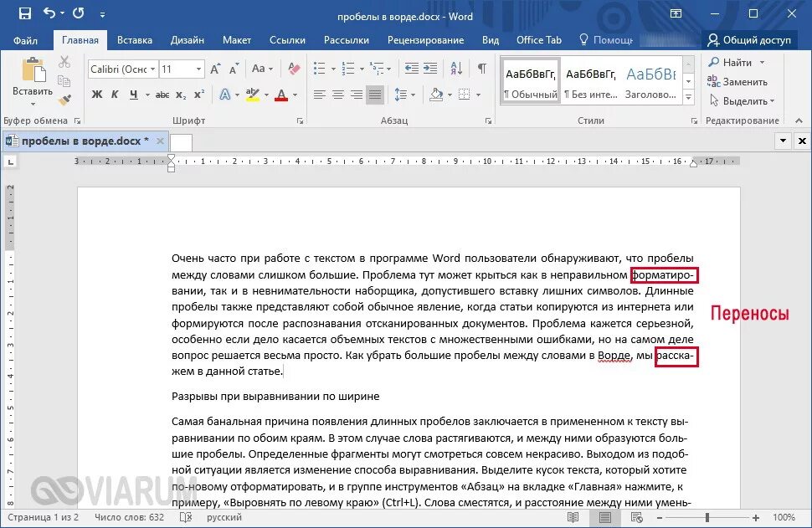Open line spacing options

[x=404, y=95]
